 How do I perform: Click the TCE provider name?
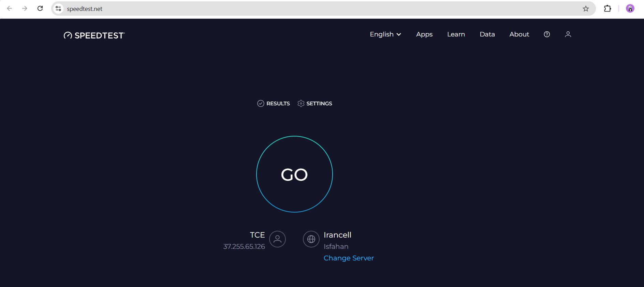(x=257, y=235)
